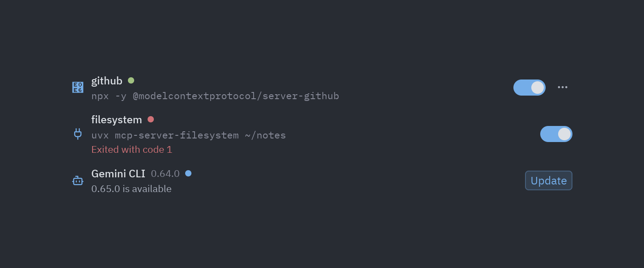Click the green status dot beside github
This screenshot has width=644, height=268.
(x=131, y=80)
